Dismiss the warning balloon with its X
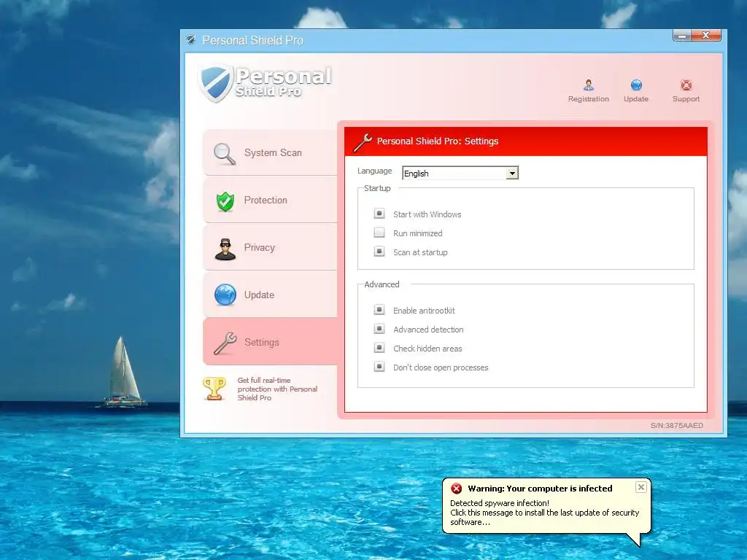747x560 pixels. click(641, 487)
